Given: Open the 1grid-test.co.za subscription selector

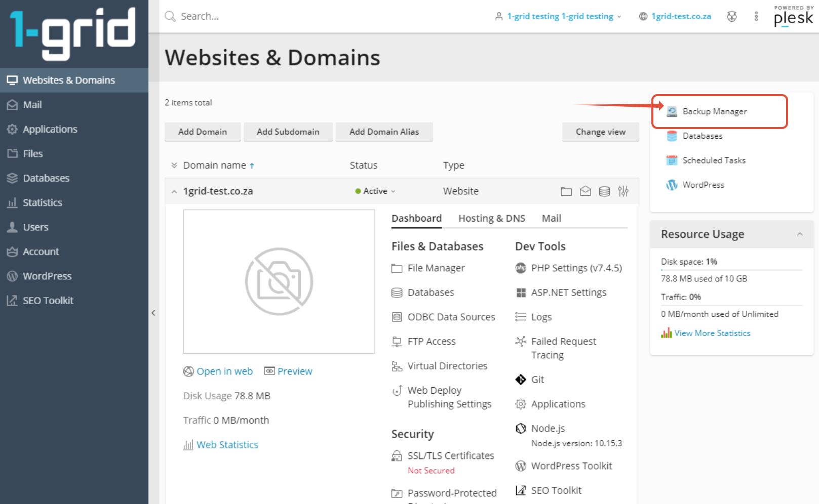Looking at the screenshot, I should [x=675, y=16].
